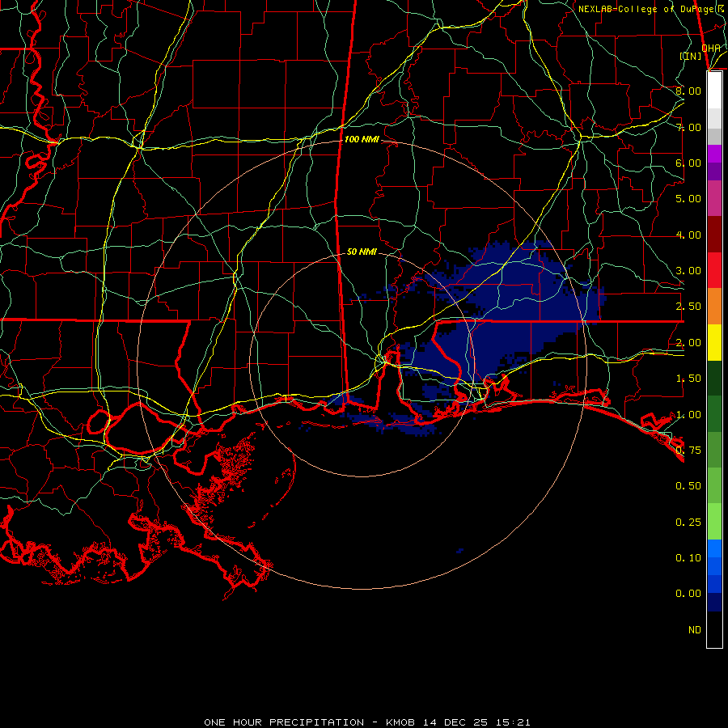Click the One Hour Precipitation KMOB caption
The height and width of the screenshot is (728, 728).
pyautogui.click(x=367, y=722)
